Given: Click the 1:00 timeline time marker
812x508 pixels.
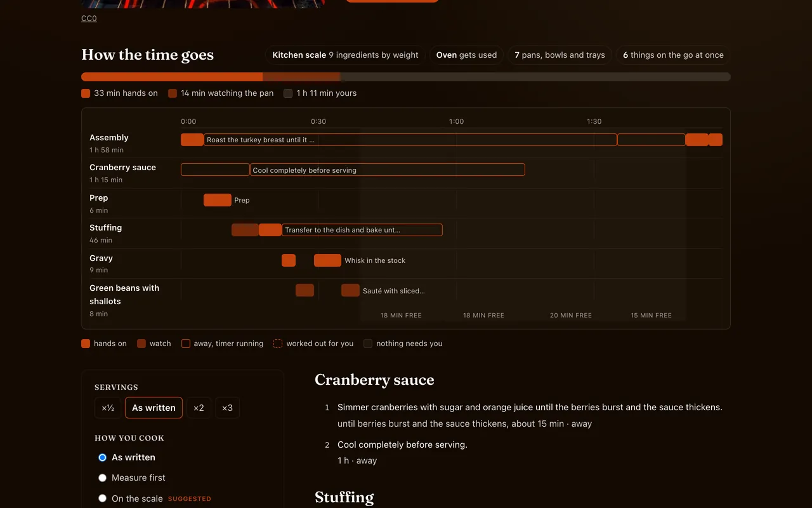Looking at the screenshot, I should point(456,121).
